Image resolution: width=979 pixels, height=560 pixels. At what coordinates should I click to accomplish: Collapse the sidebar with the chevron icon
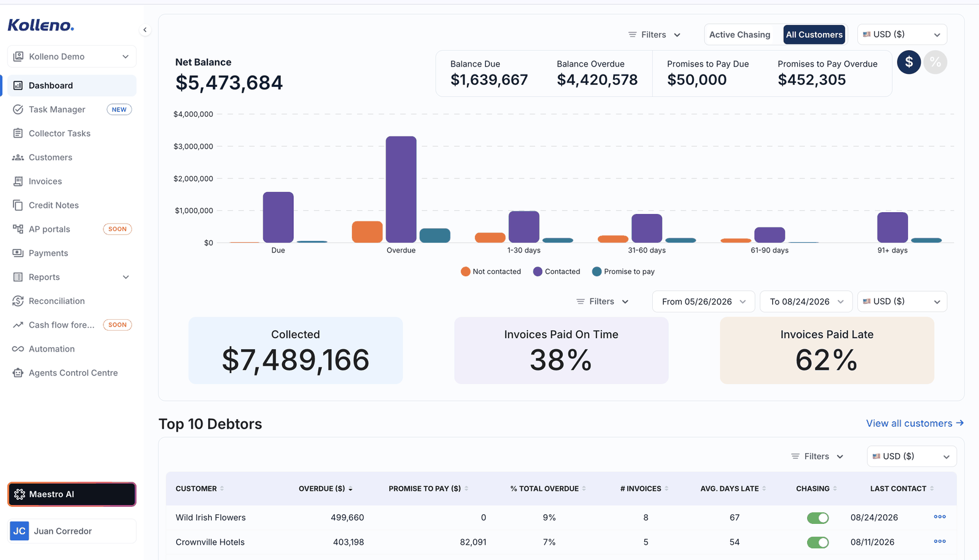(145, 30)
